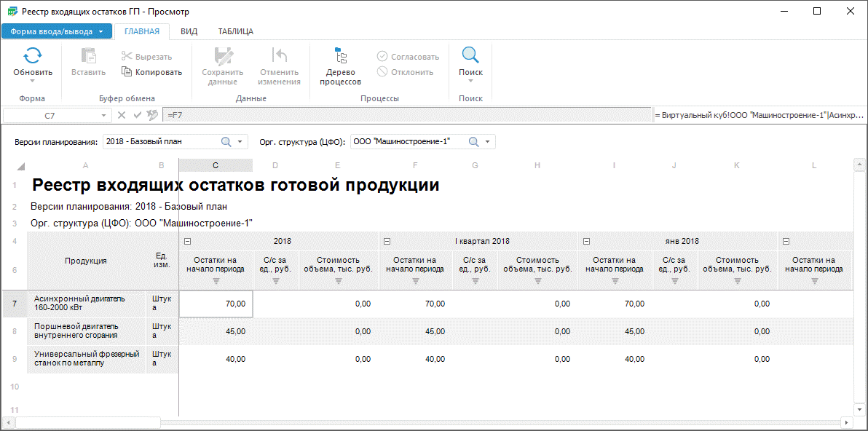Screen dimensions: 868x431
Task: Click the Обновить refresh icon
Action: (x=33, y=56)
